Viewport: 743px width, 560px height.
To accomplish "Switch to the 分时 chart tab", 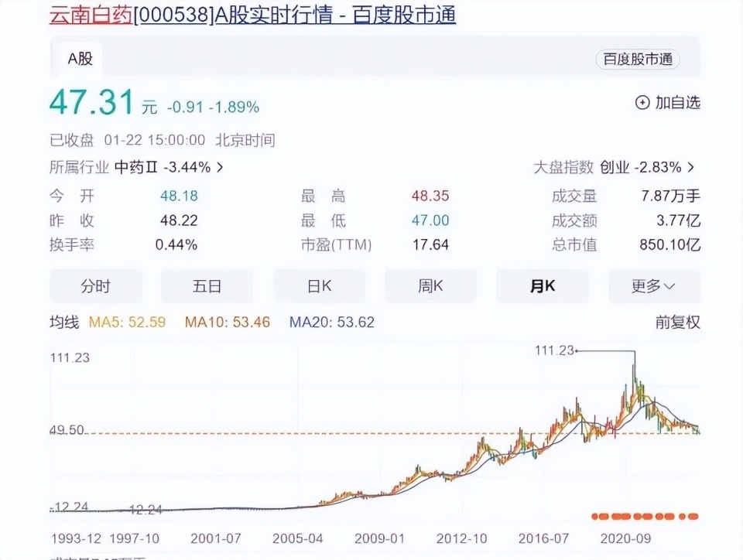I will [96, 286].
